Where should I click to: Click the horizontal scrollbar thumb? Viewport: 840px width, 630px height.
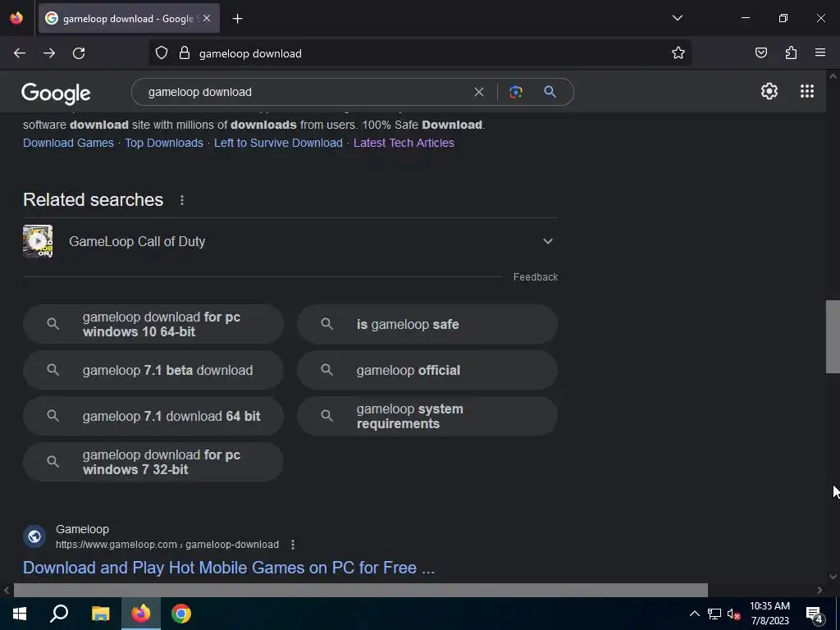(361, 590)
